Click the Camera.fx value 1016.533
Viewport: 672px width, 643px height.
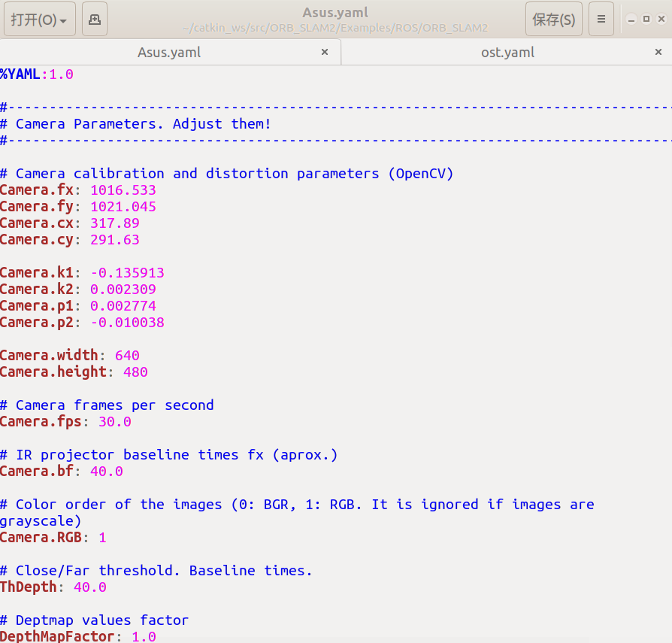123,190
